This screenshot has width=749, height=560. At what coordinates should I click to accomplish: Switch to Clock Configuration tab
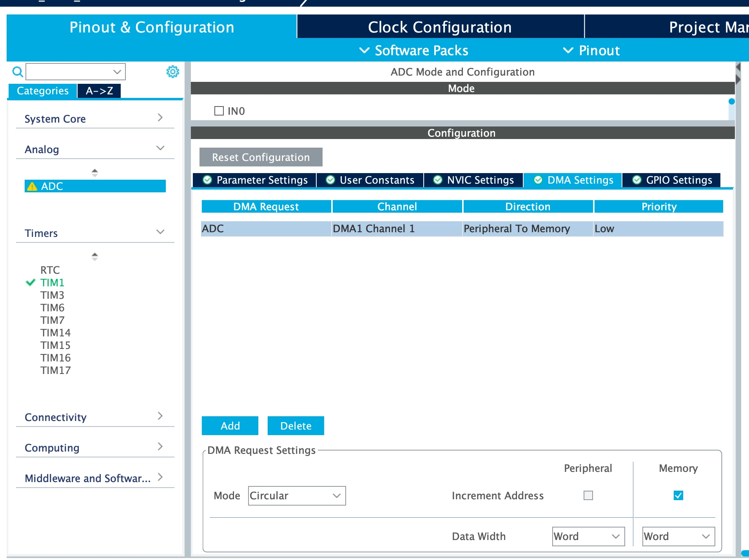(x=440, y=27)
